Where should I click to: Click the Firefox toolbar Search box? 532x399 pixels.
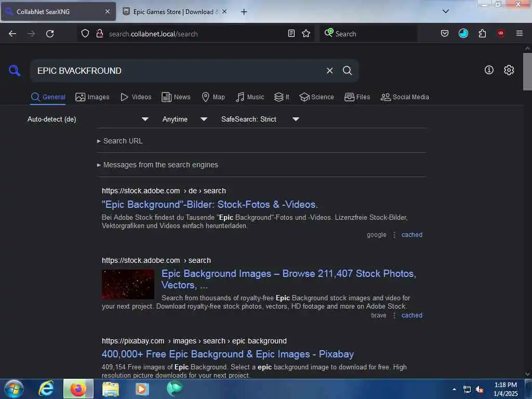368,34
